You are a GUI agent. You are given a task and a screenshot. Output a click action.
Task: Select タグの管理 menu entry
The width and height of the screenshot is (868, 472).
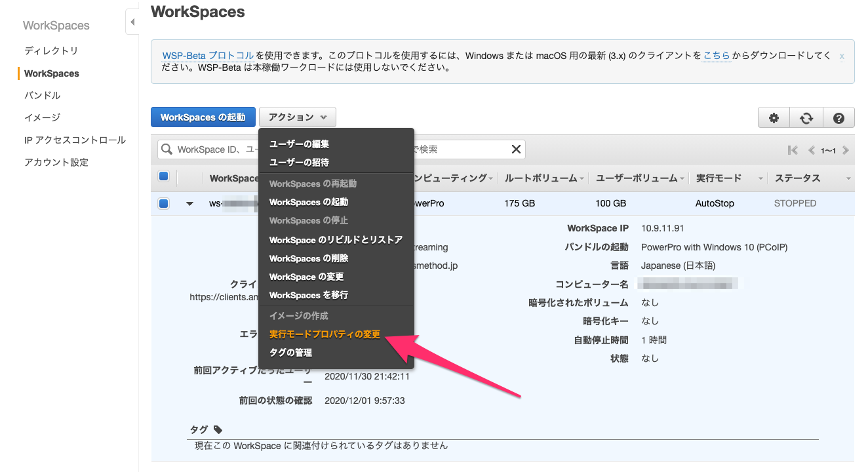[290, 353]
